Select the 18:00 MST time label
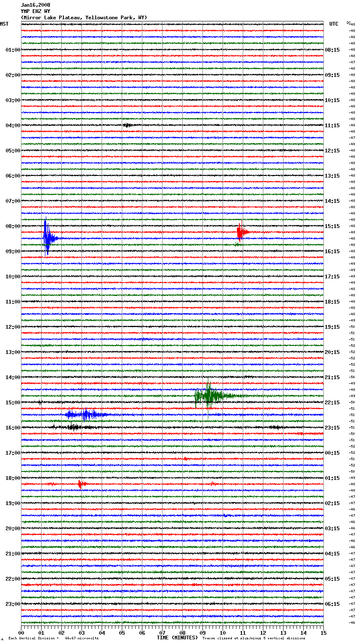 (x=13, y=478)
